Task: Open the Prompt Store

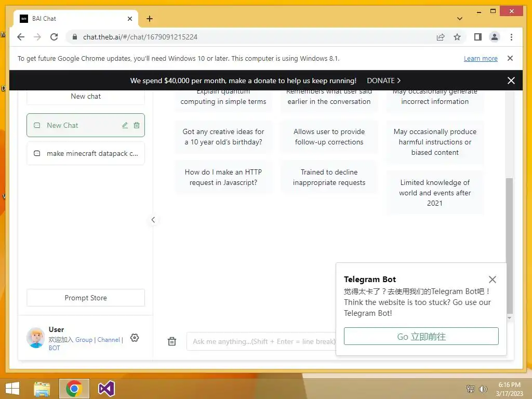Action: [86, 298]
